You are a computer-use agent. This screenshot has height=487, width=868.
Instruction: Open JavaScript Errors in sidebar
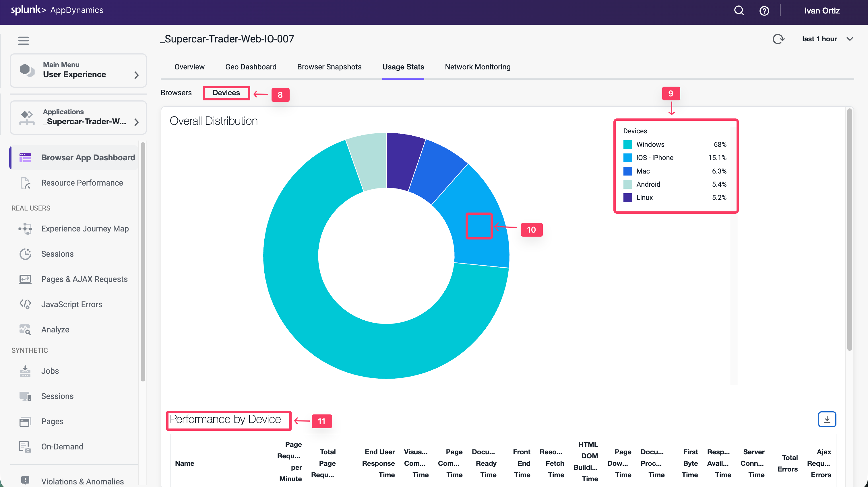point(71,304)
